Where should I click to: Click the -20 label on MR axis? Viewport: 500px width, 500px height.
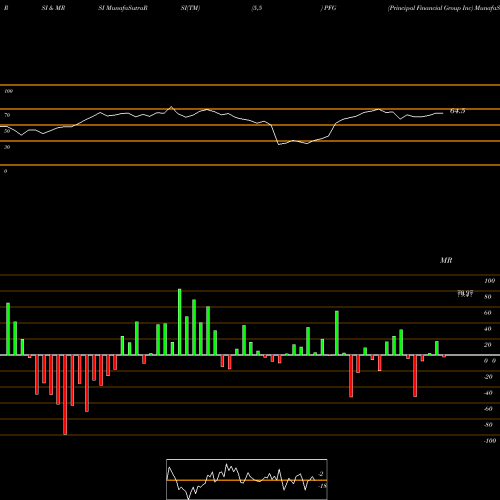[488, 377]
